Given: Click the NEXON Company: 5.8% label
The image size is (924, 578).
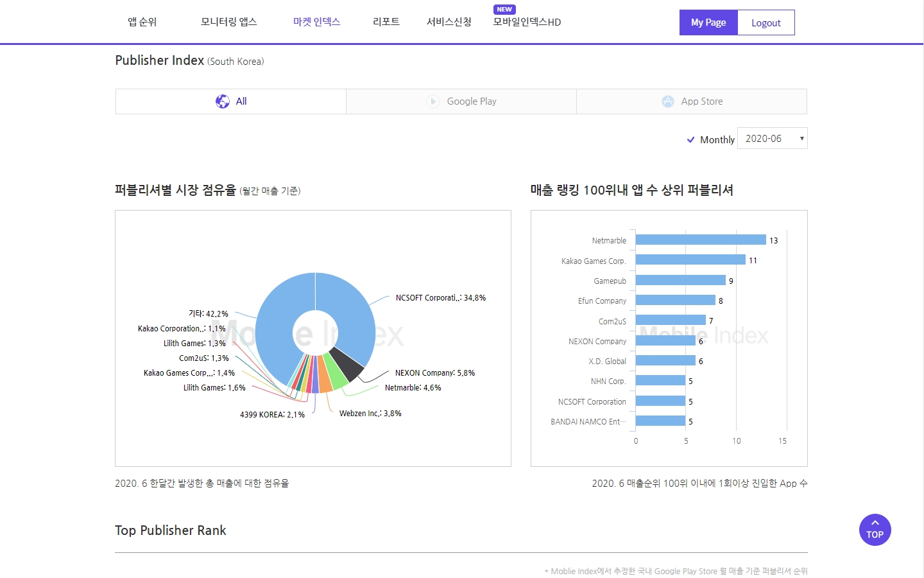Looking at the screenshot, I should point(435,373).
